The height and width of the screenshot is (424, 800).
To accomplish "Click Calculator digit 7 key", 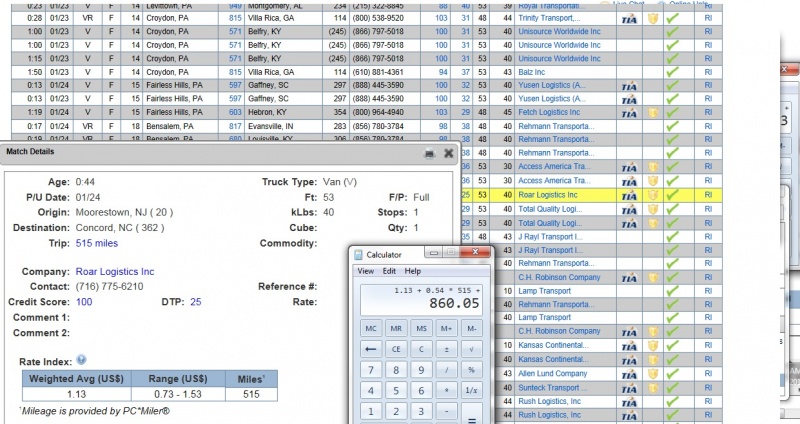I will coord(371,370).
